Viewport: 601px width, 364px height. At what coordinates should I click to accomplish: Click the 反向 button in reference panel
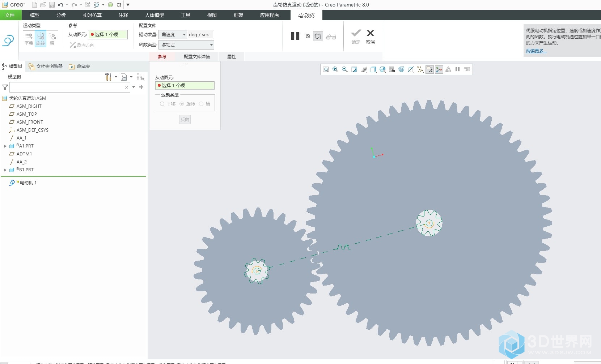(x=185, y=120)
